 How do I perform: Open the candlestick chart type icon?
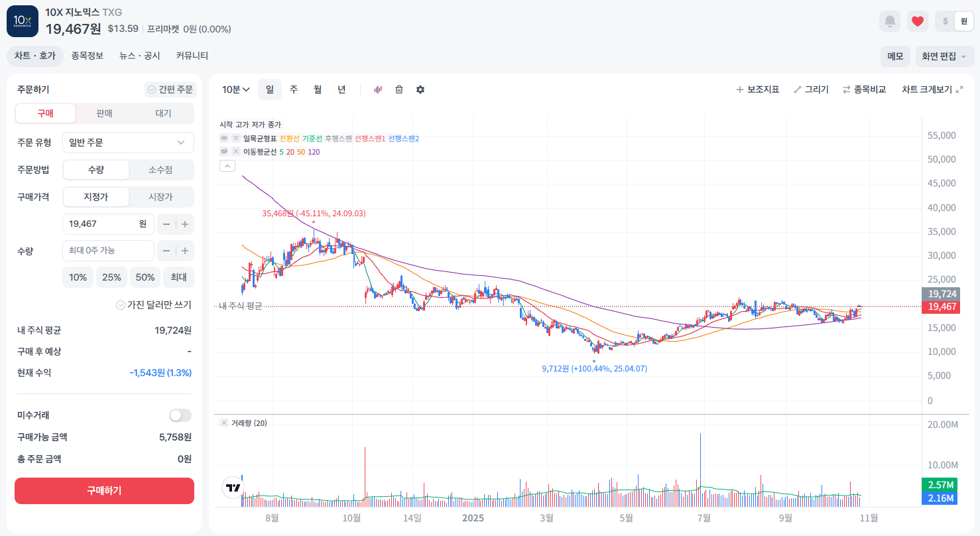pyautogui.click(x=378, y=90)
